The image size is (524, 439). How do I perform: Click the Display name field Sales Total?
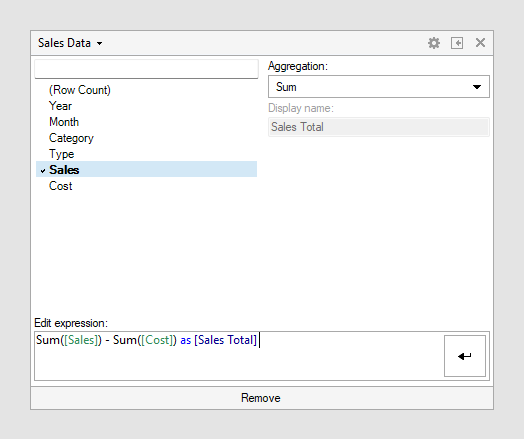click(x=379, y=127)
